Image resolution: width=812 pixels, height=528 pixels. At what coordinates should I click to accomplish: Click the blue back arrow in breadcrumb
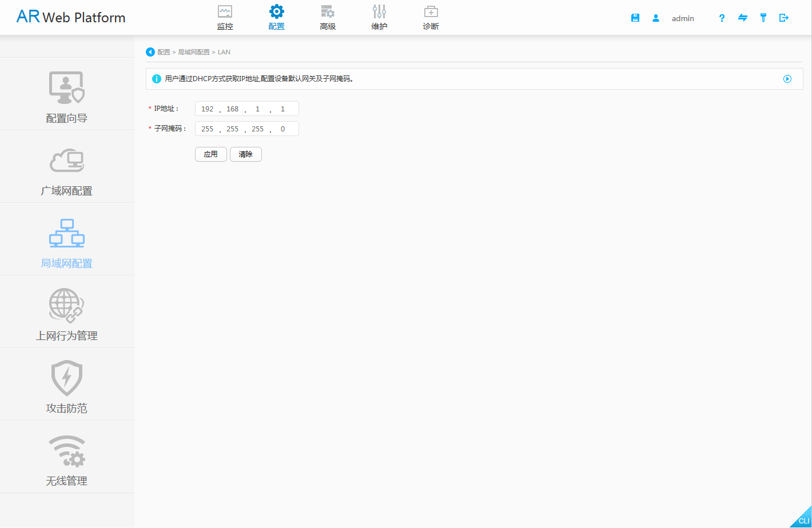[x=150, y=52]
